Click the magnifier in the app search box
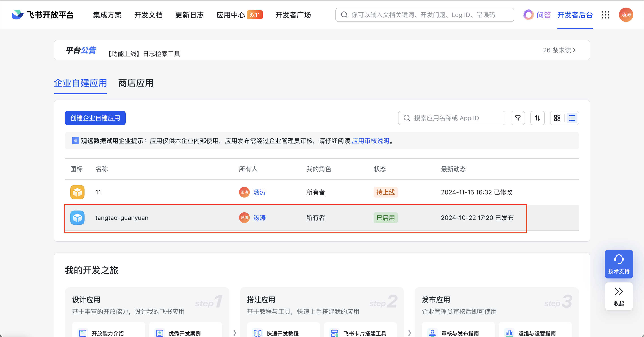 pyautogui.click(x=407, y=118)
